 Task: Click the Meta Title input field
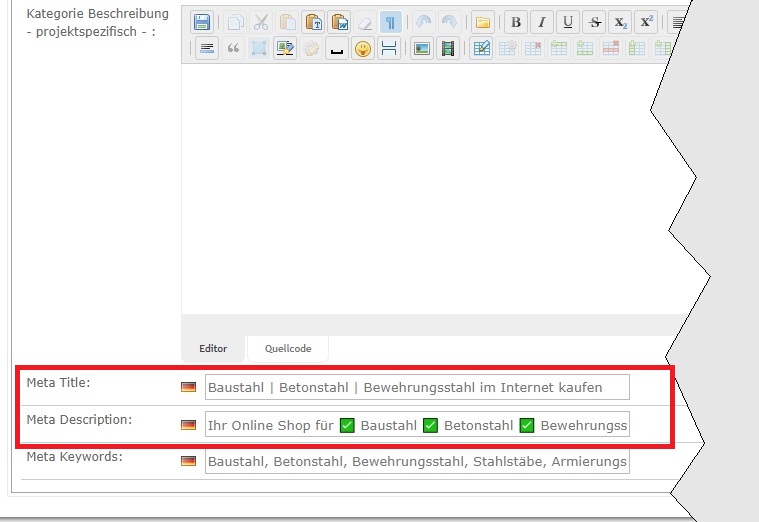pos(417,387)
